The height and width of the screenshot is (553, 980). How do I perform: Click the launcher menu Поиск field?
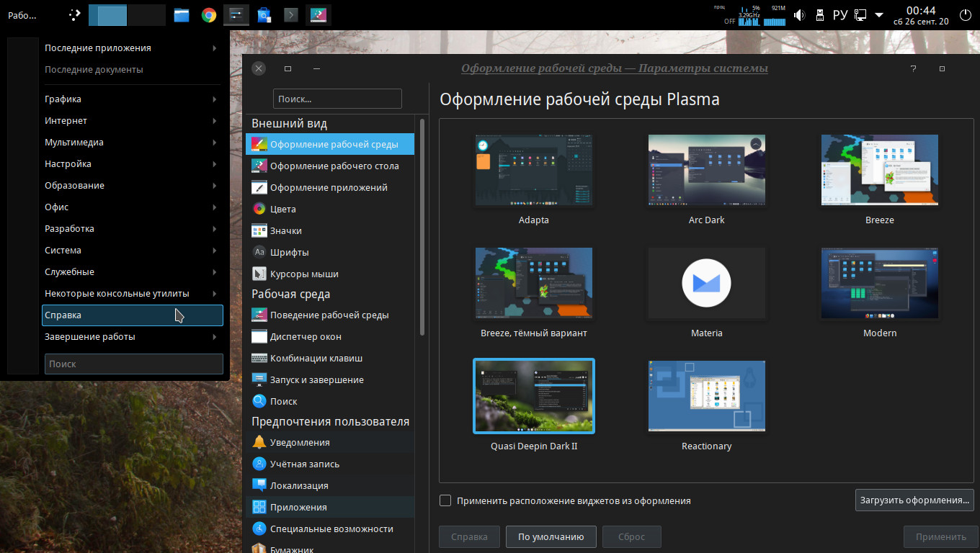(134, 364)
